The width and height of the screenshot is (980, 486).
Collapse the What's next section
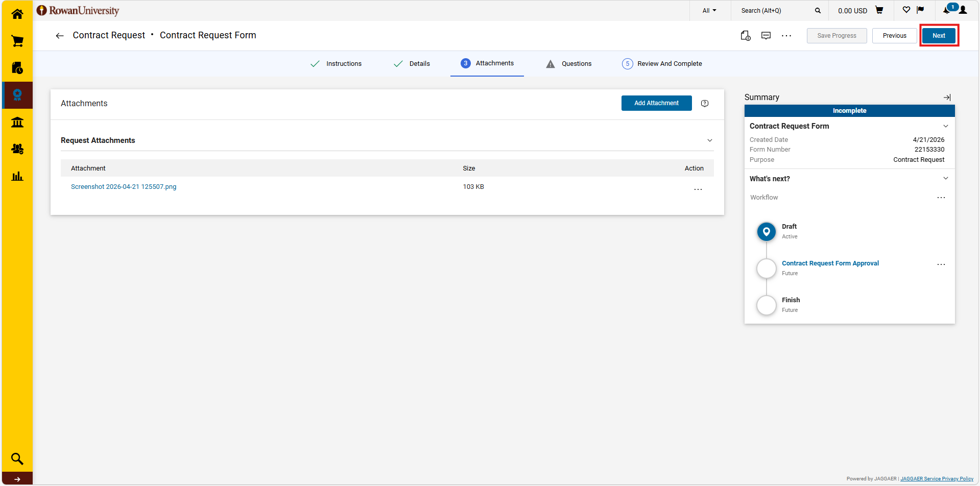[946, 178]
